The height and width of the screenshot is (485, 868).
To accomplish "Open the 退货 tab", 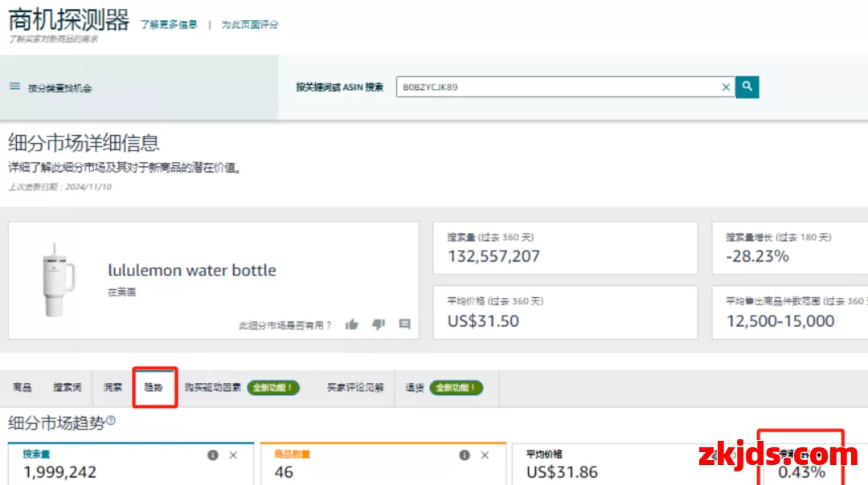I will coord(414,388).
